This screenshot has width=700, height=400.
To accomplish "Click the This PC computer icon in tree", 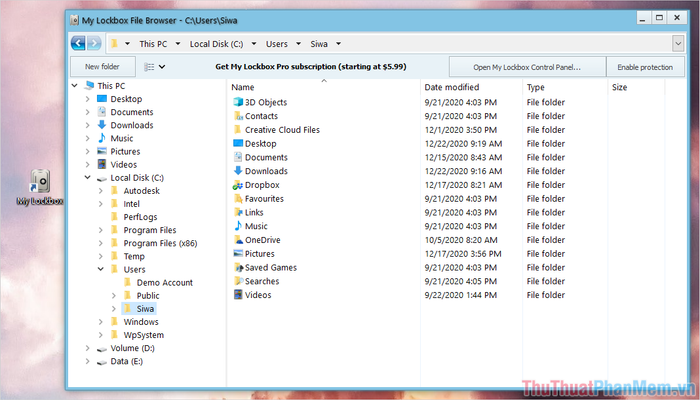I will pyautogui.click(x=89, y=86).
